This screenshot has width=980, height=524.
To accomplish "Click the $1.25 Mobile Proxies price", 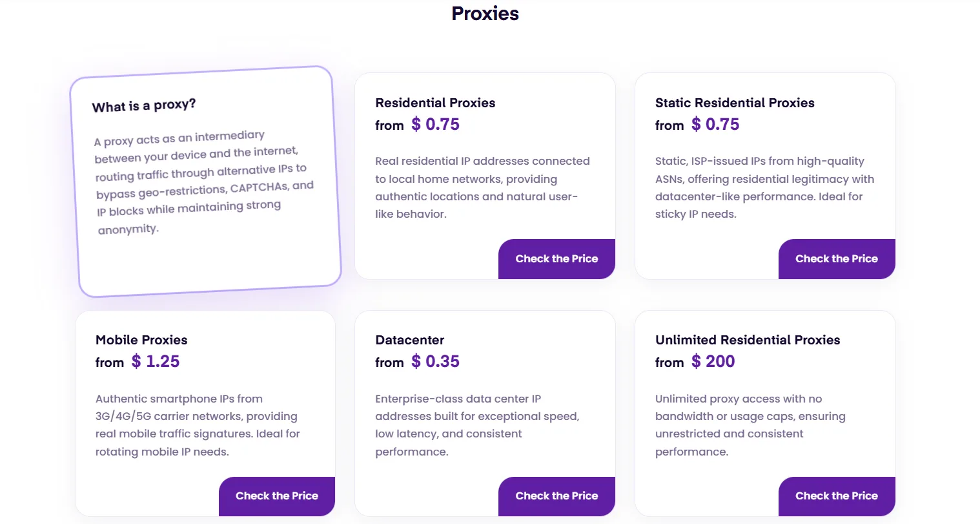I will [x=156, y=361].
